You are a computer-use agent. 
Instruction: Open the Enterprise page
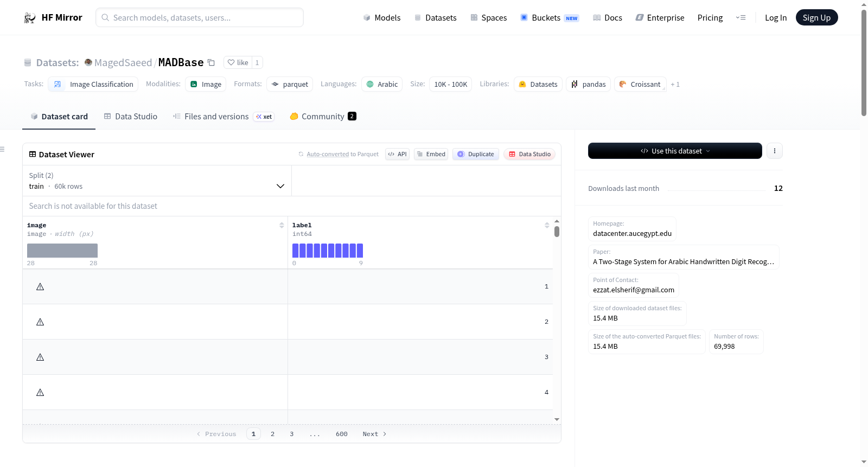point(660,18)
